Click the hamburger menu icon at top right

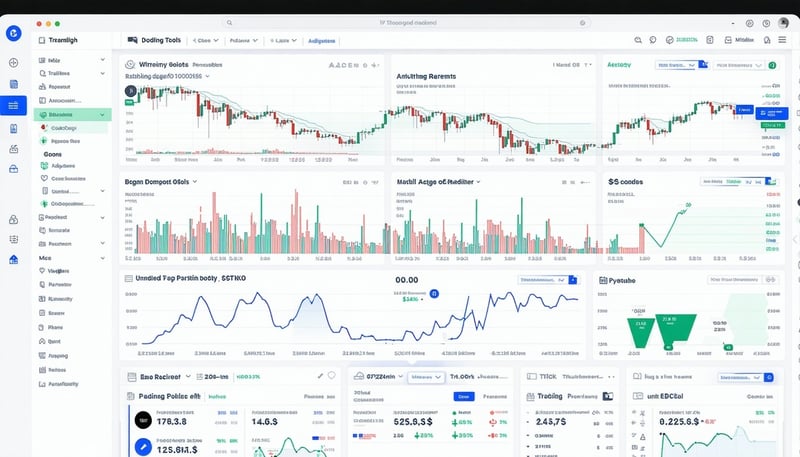782,40
